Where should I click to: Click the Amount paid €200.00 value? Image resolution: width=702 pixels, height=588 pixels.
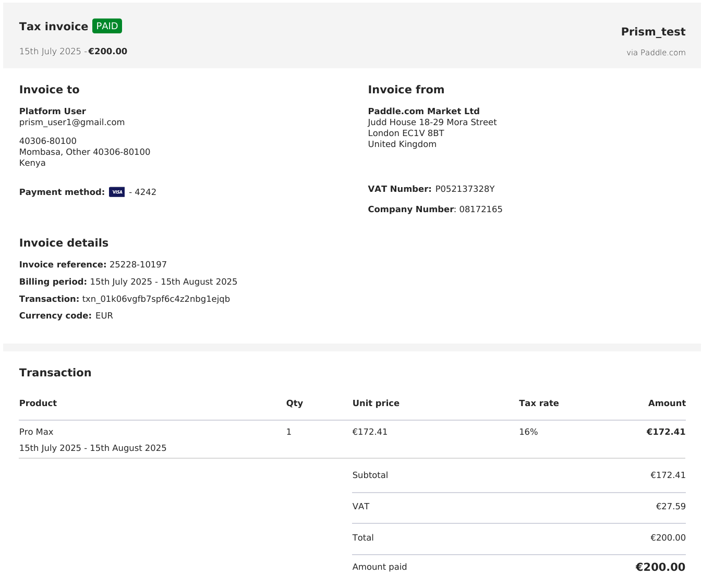[660, 567]
